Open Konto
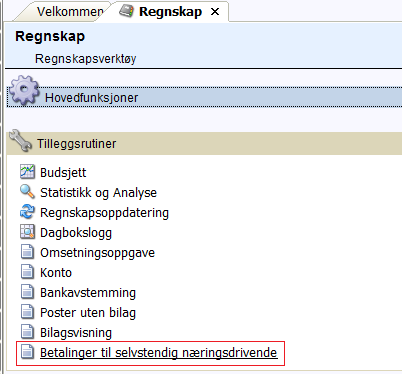Screen dimensions: 402x374 [56, 273]
